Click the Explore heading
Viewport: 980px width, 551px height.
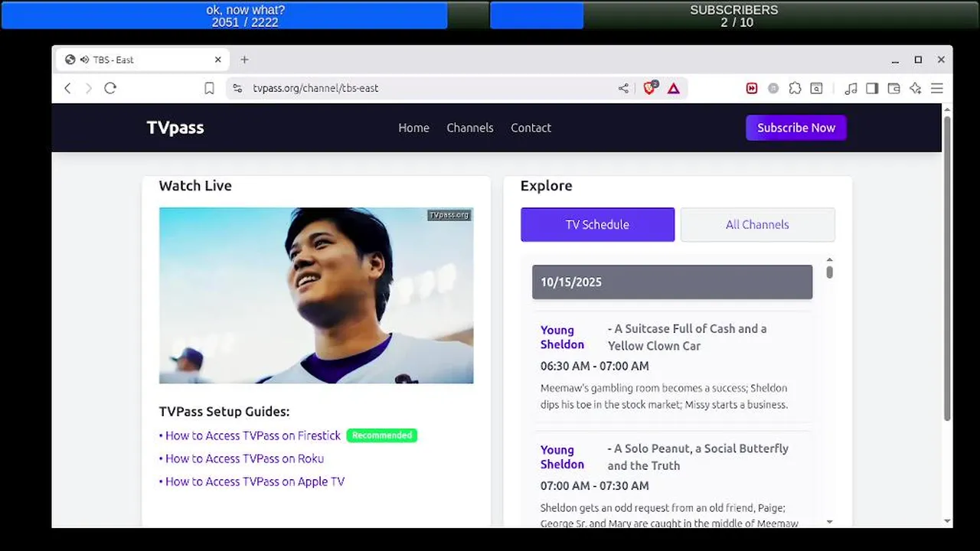coord(546,186)
